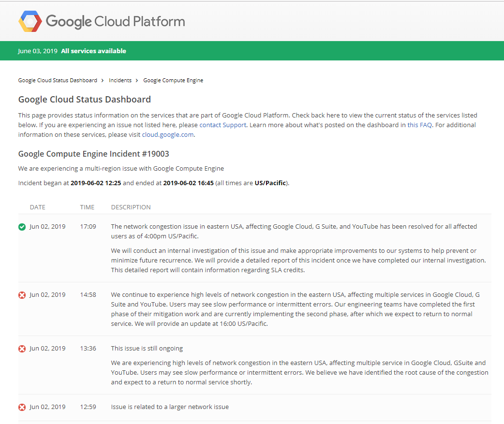Follow the contact Support link
The image size is (504, 424).
pos(223,125)
